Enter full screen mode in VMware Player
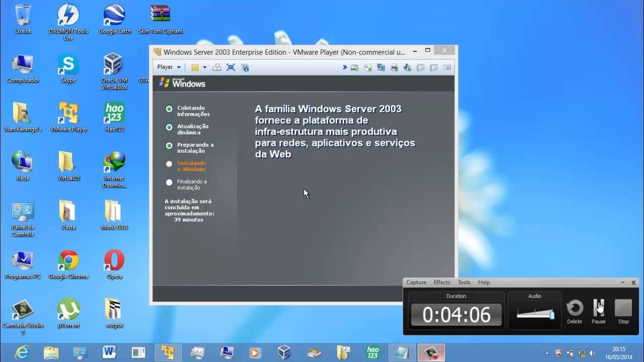This screenshot has width=644, height=362. pyautogui.click(x=231, y=67)
